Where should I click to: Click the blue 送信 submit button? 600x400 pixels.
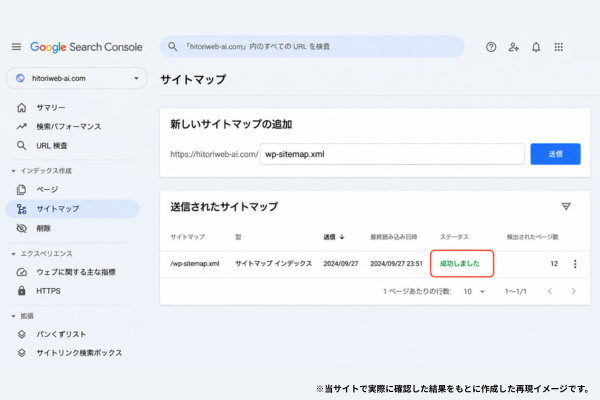point(555,154)
